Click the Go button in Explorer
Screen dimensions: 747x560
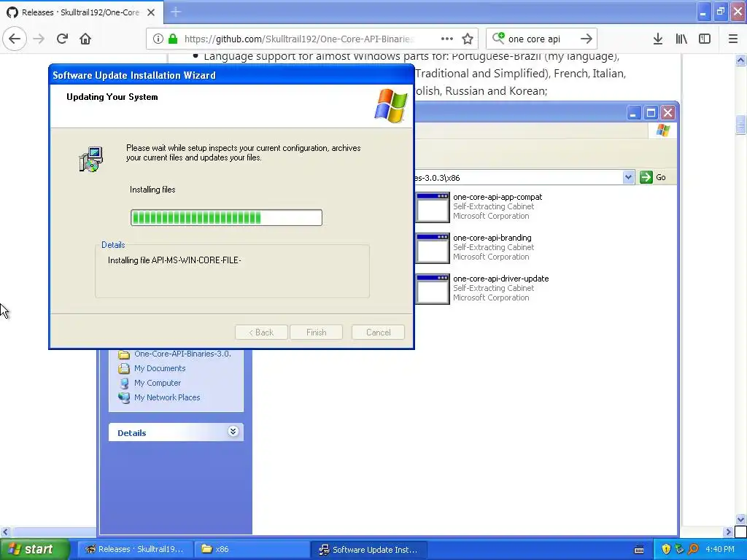653,177
